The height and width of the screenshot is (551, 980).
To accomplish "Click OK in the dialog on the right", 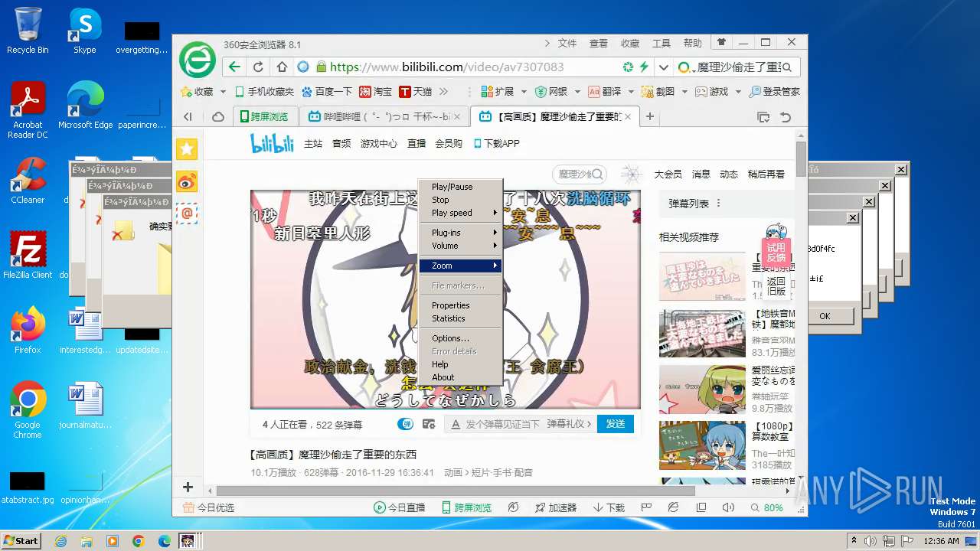I will pyautogui.click(x=825, y=316).
